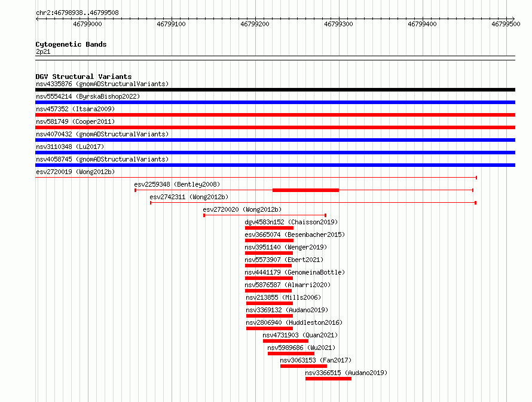The width and height of the screenshot is (532, 402).
Task: Click the nsv213855 red bar
Action: tap(270, 303)
